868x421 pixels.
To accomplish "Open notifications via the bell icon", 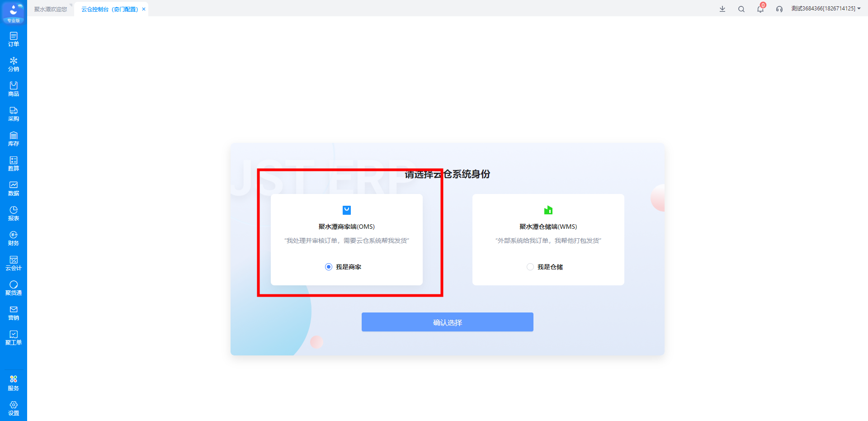I will pos(760,9).
